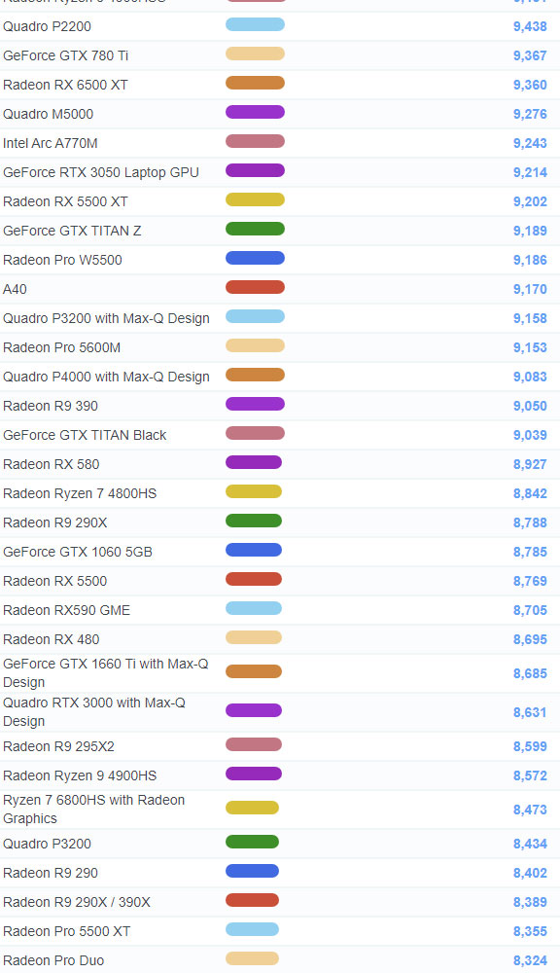Select the GeForce GTX 1060 5GB entry
Screen dimensions: 560x973
(78, 552)
